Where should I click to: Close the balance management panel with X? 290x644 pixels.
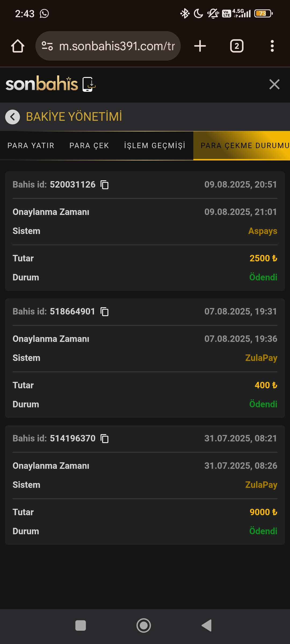pos(274,84)
